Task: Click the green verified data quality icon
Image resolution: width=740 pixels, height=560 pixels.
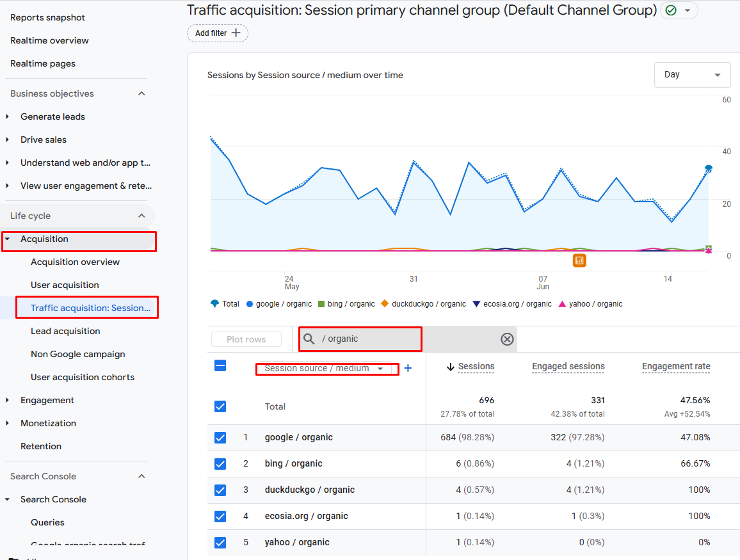Action: [671, 10]
